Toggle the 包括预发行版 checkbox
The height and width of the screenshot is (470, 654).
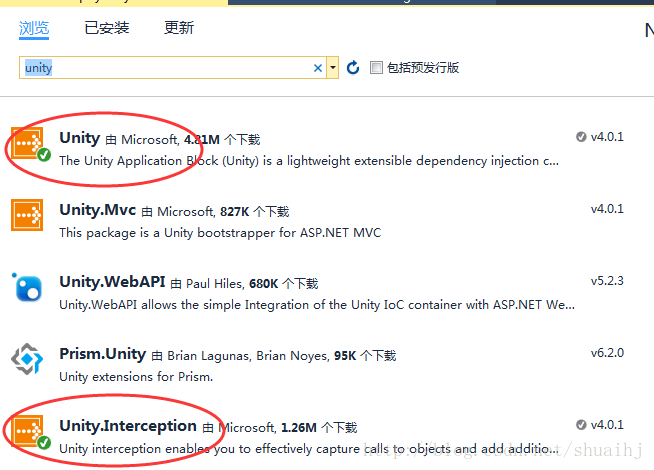point(376,68)
